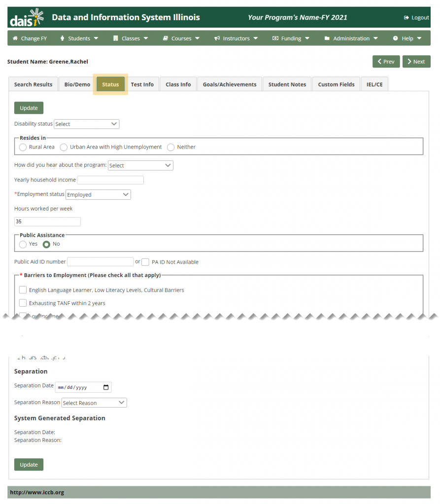The height and width of the screenshot is (504, 440).
Task: Open the Separation Date calendar picker
Action: pyautogui.click(x=105, y=387)
